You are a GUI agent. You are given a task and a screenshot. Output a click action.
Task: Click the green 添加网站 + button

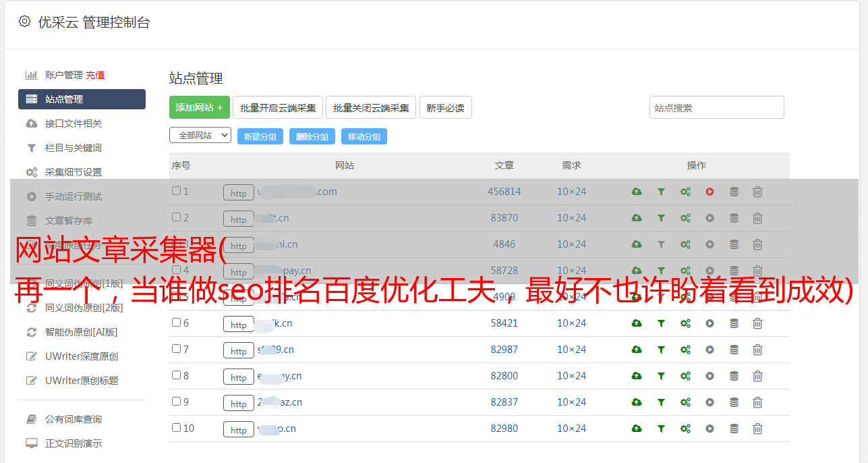click(x=200, y=107)
